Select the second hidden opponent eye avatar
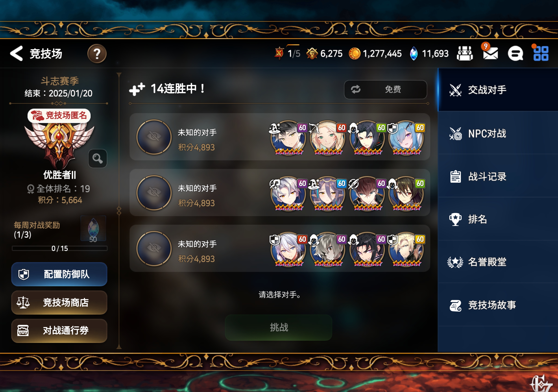The width and height of the screenshot is (558, 392). click(x=154, y=193)
